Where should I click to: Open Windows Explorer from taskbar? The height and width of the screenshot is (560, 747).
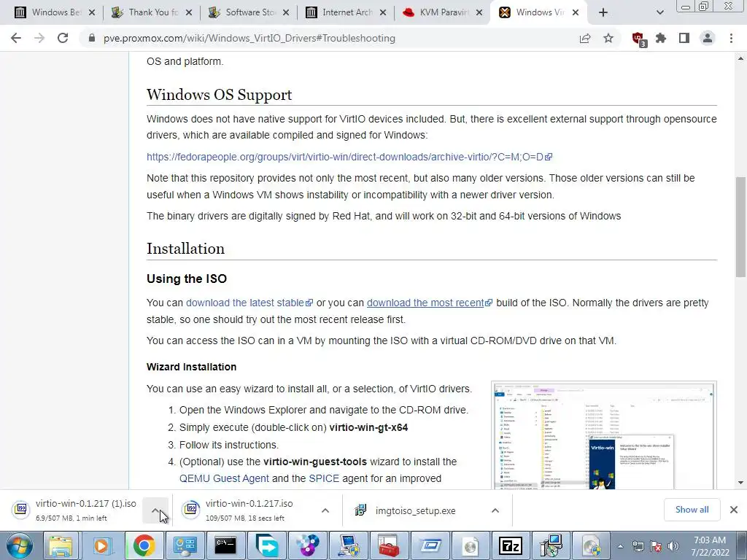click(x=61, y=545)
